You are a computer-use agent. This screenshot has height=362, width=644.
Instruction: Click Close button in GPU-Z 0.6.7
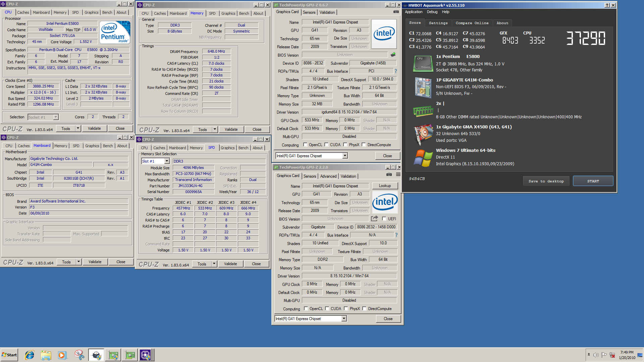(387, 156)
